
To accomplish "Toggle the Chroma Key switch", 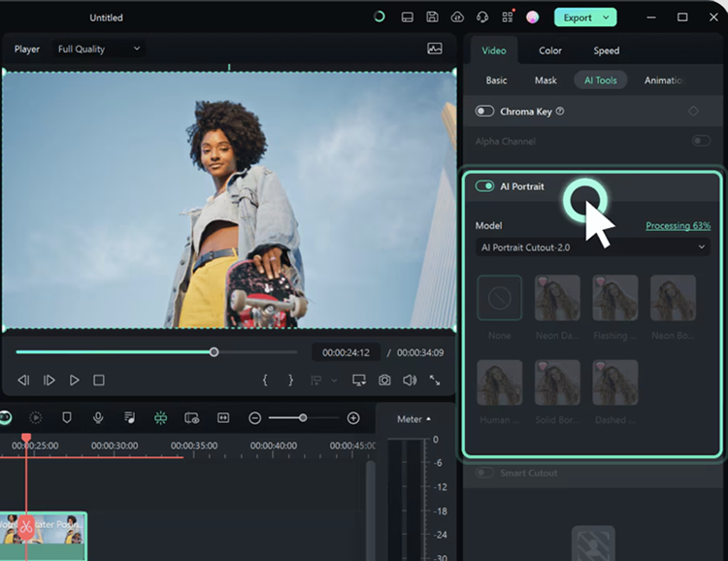I will point(484,112).
